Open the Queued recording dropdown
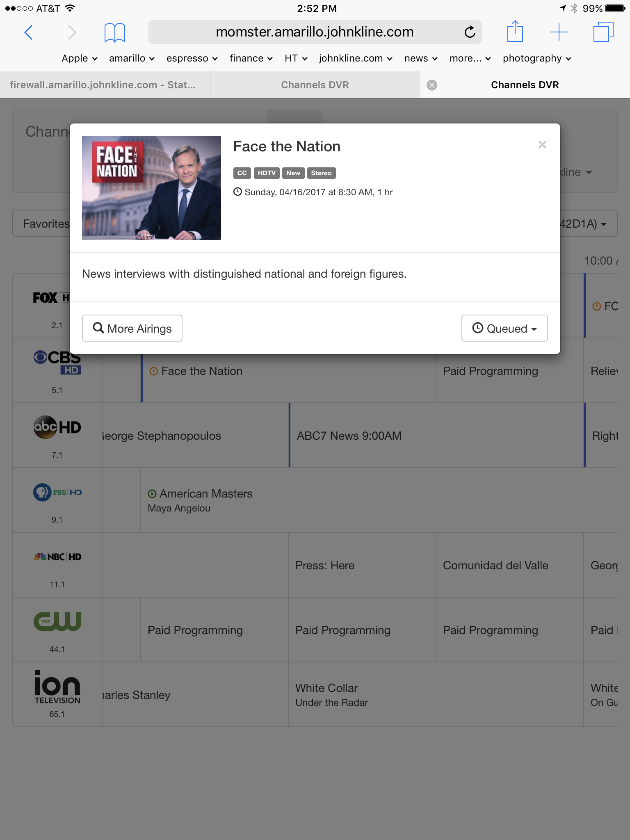This screenshot has width=630, height=840. (x=504, y=328)
